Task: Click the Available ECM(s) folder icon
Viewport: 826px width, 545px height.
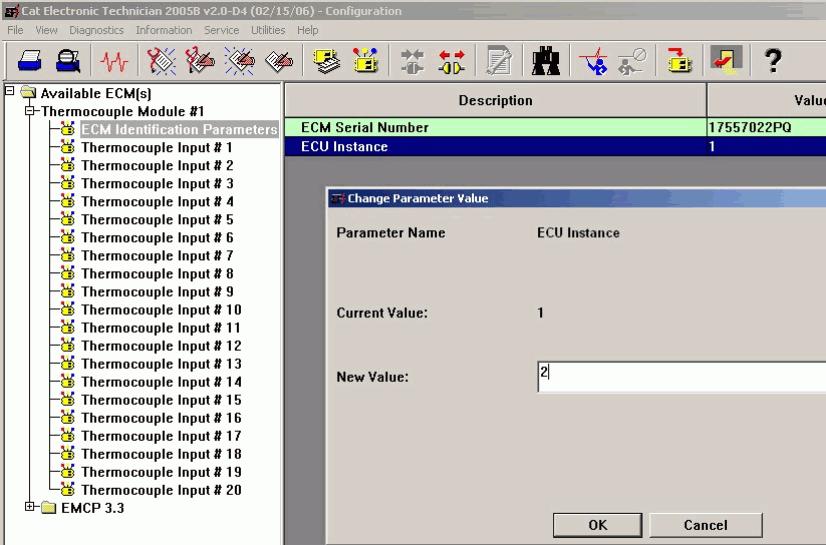Action: tap(28, 93)
